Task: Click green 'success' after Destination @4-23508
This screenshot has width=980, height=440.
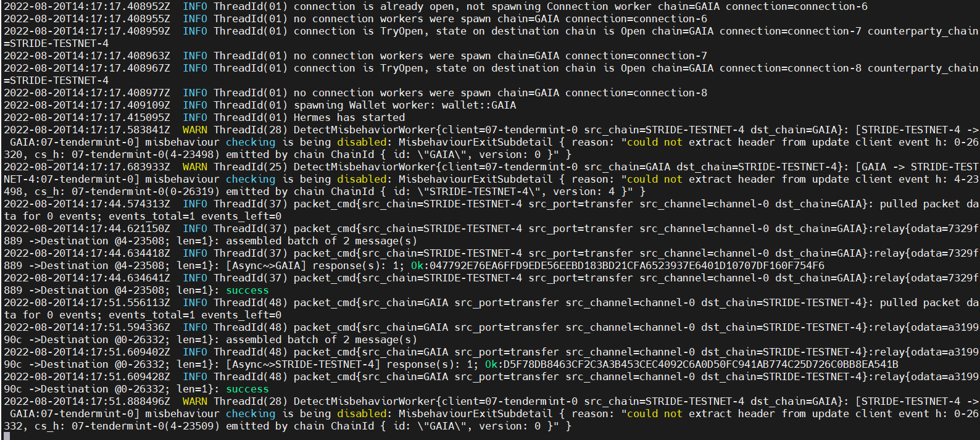Action: [x=247, y=290]
